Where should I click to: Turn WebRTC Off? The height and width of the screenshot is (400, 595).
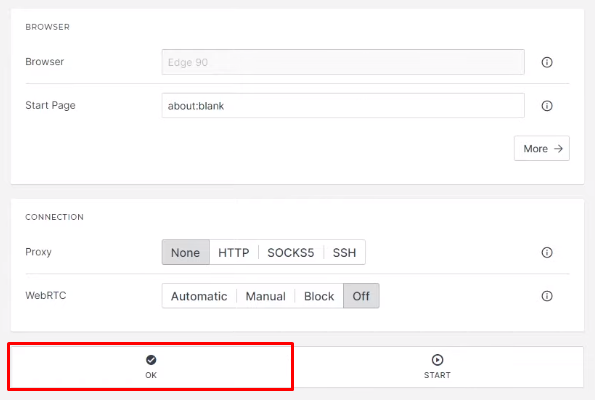(x=361, y=296)
